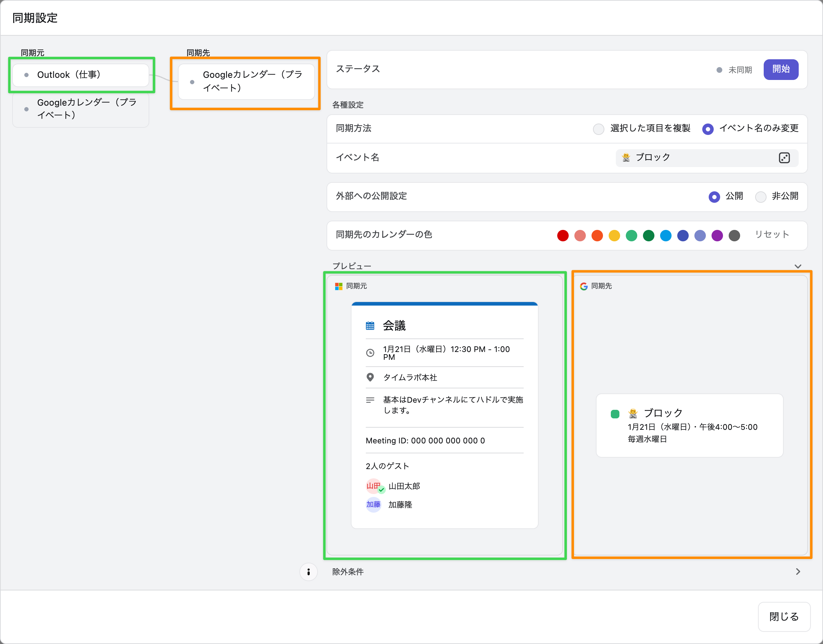The image size is (823, 644).
Task: Click the 会議 meeting title
Action: tap(394, 326)
